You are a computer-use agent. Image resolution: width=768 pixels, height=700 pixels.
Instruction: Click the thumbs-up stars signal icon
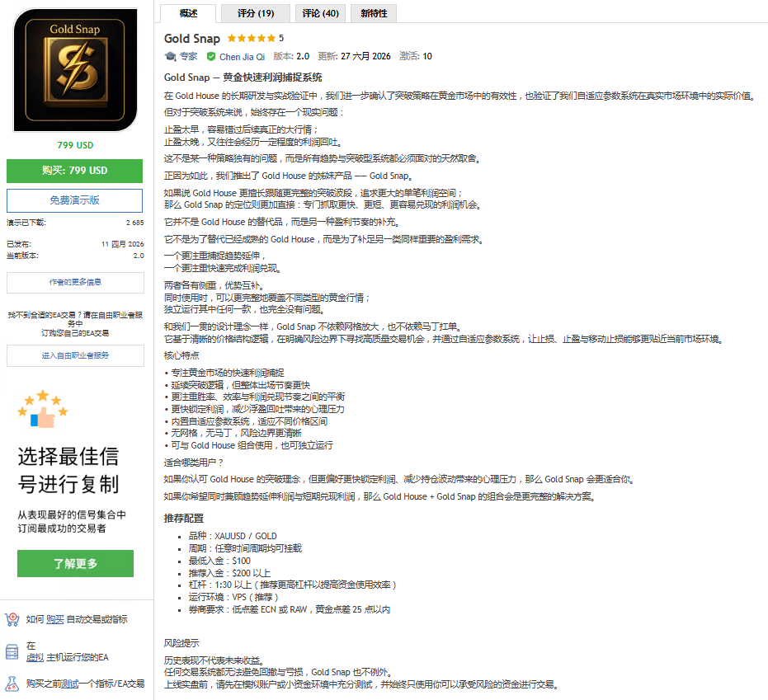point(43,409)
